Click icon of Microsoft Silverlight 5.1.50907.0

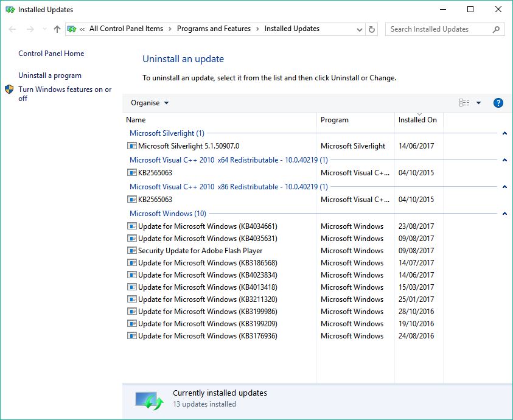(x=131, y=145)
